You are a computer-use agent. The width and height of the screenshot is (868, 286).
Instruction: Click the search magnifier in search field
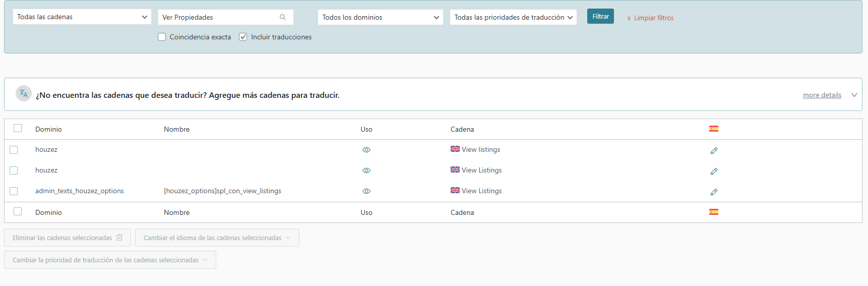283,17
